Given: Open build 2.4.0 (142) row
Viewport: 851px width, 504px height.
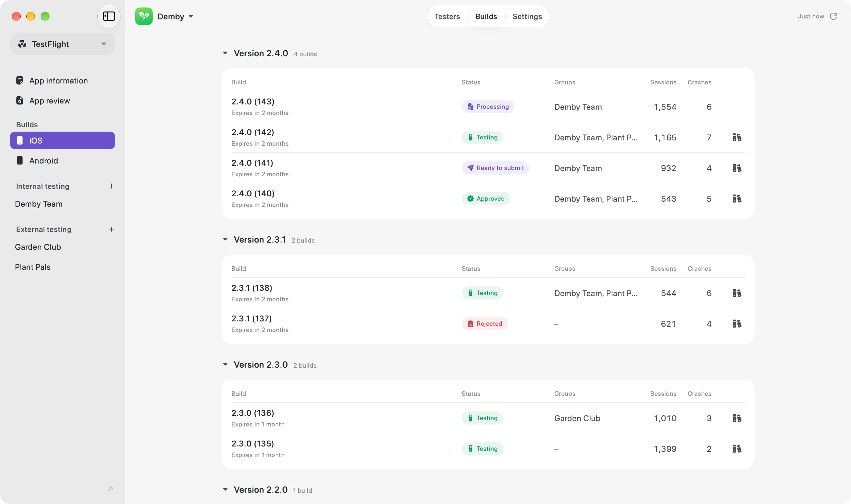Looking at the screenshot, I should coord(488,137).
